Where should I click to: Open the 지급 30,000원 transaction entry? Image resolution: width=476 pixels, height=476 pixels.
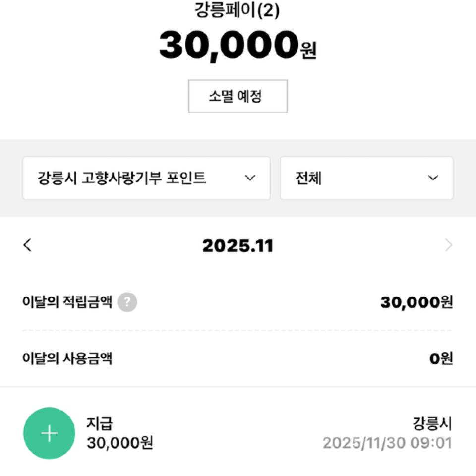119,433
